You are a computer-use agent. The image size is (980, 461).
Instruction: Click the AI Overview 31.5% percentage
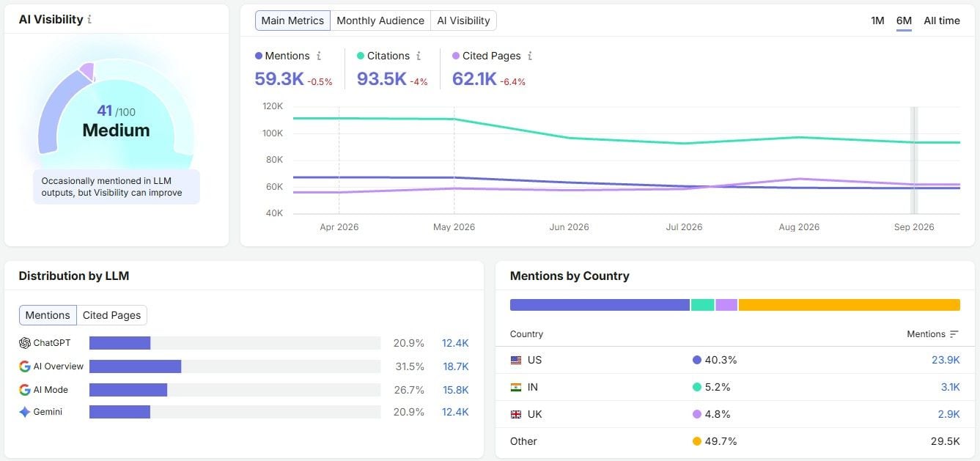coord(409,366)
